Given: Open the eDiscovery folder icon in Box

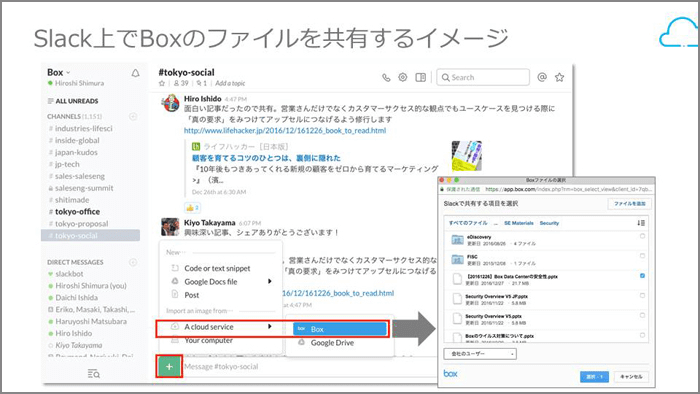Looking at the screenshot, I should pyautogui.click(x=457, y=240).
